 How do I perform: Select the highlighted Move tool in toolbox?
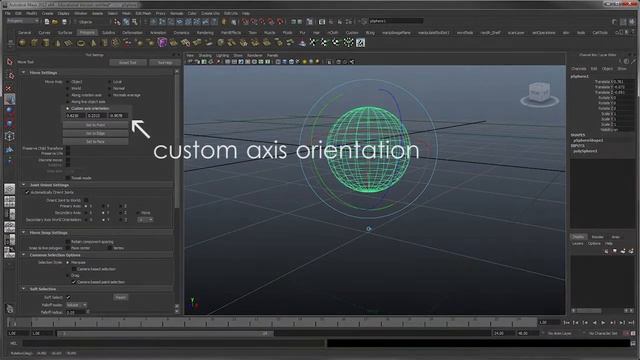tap(10, 99)
